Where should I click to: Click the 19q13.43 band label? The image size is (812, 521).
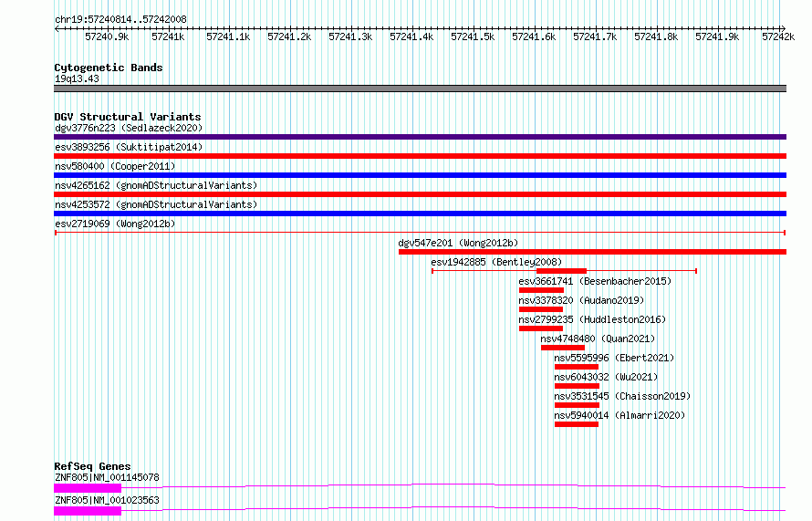tap(77, 78)
